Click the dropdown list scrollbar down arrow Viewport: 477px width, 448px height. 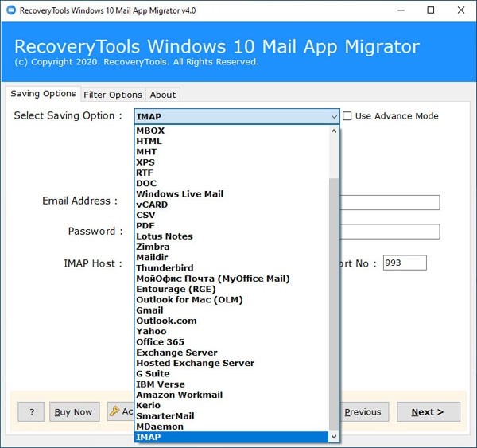click(x=334, y=437)
